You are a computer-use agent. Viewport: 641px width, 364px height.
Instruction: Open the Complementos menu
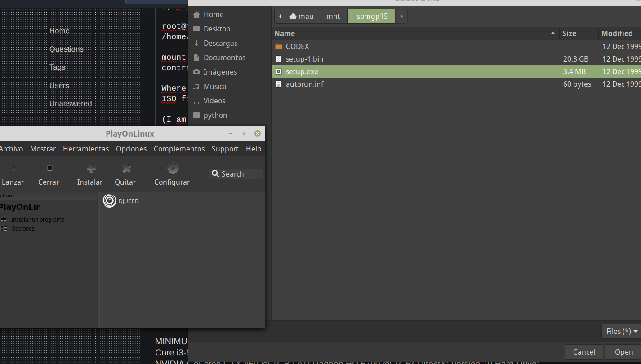click(x=179, y=149)
